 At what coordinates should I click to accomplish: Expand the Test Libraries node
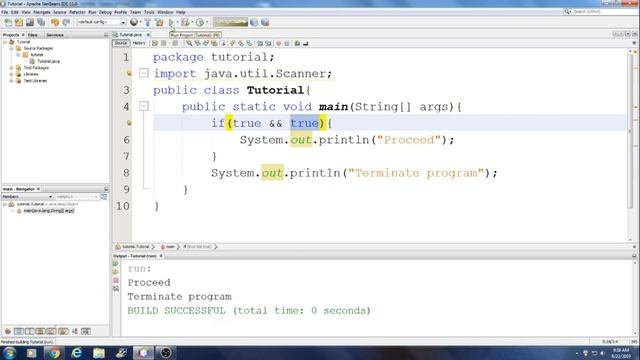11,81
